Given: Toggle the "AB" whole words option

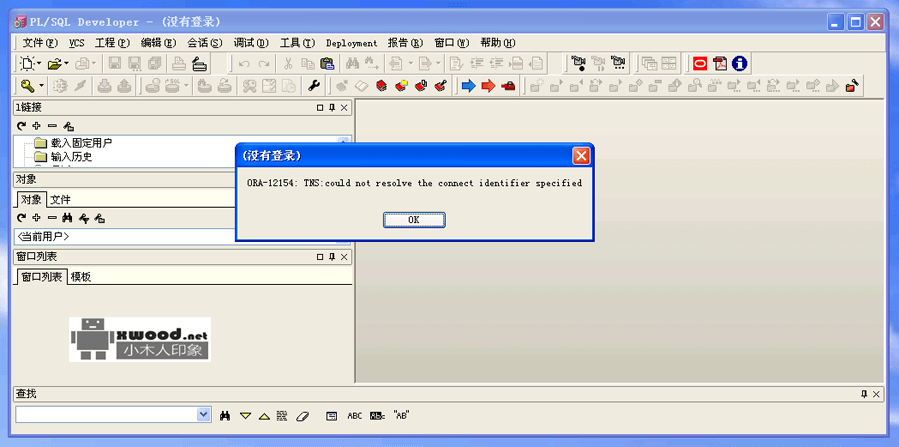Looking at the screenshot, I should (x=402, y=416).
